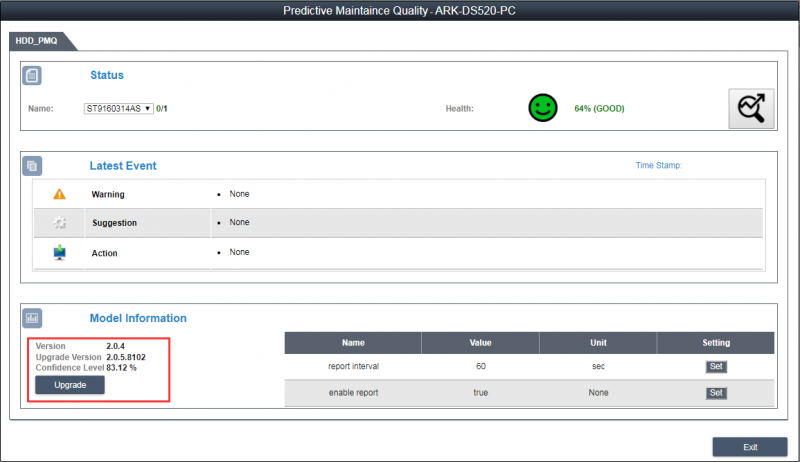
Task: Click the orange Warning triangle icon
Action: (x=59, y=194)
